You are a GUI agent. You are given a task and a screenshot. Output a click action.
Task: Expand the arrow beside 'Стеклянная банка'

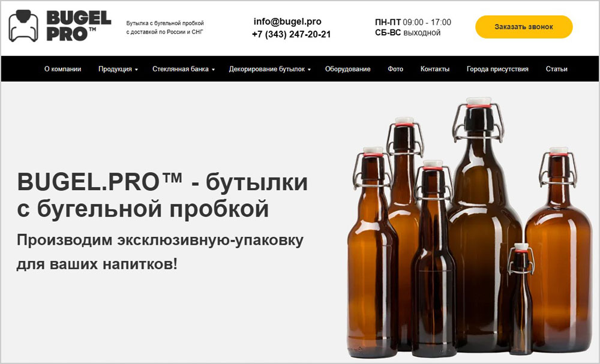(x=213, y=70)
